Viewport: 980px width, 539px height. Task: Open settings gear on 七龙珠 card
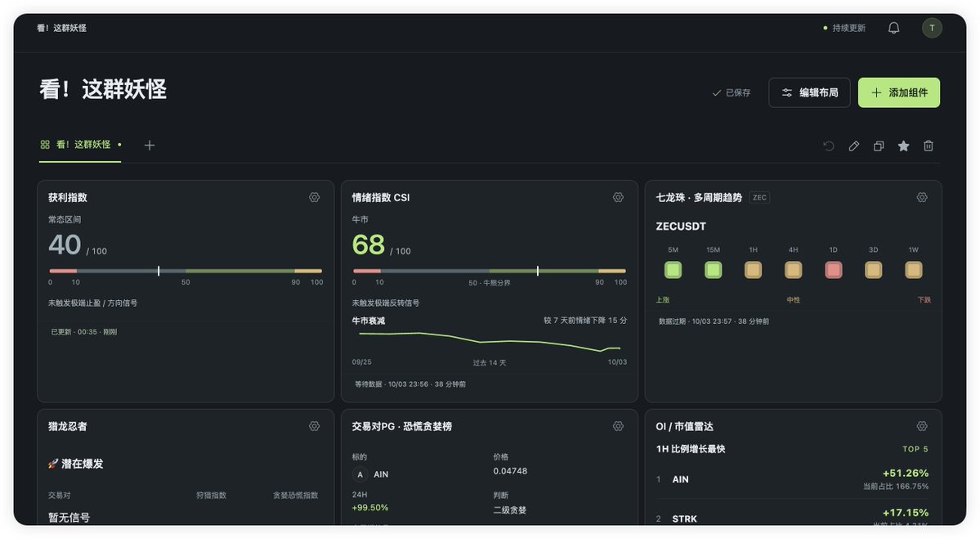coord(922,198)
